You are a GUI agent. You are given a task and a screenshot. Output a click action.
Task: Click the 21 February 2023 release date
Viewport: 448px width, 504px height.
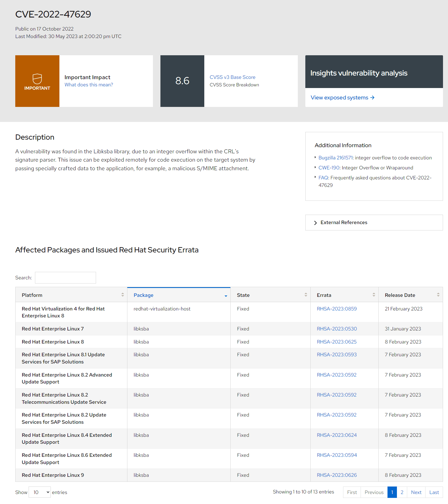click(x=404, y=309)
